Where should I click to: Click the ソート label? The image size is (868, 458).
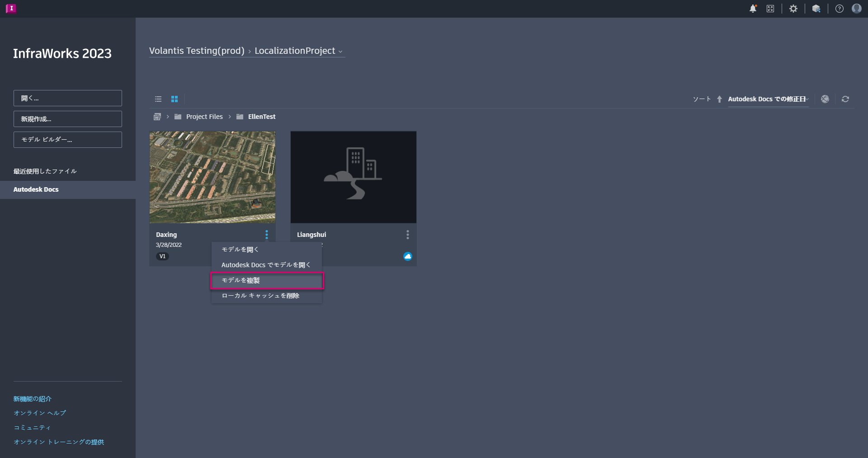tap(702, 99)
